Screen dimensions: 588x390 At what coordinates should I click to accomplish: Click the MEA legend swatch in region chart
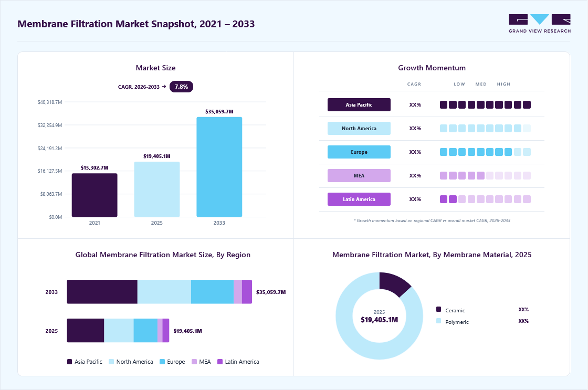pyautogui.click(x=194, y=362)
